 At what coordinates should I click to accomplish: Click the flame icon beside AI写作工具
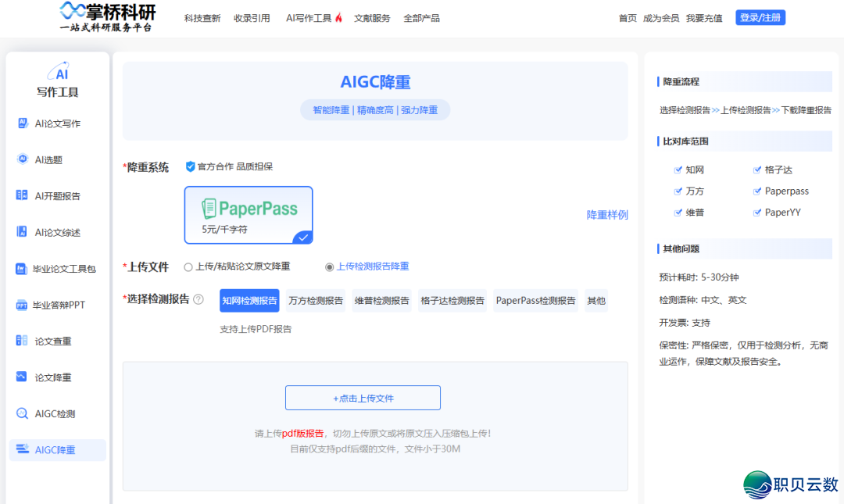pyautogui.click(x=338, y=18)
